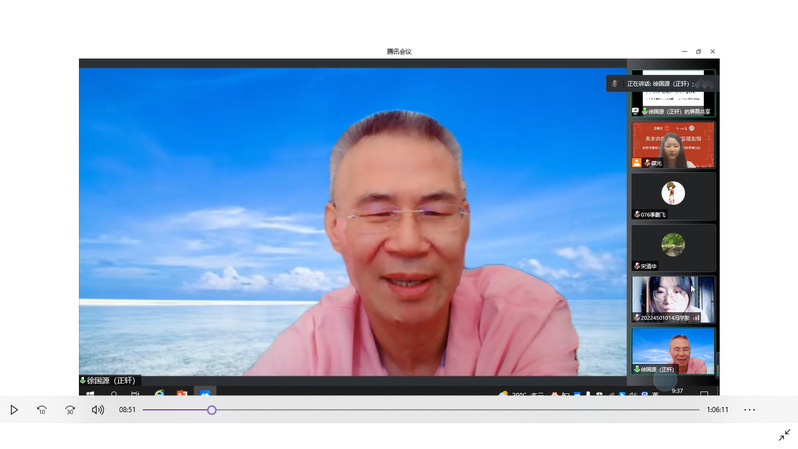Screen dimensions: 798x449
Task: Select the 076 participant avatar tile
Action: (673, 197)
